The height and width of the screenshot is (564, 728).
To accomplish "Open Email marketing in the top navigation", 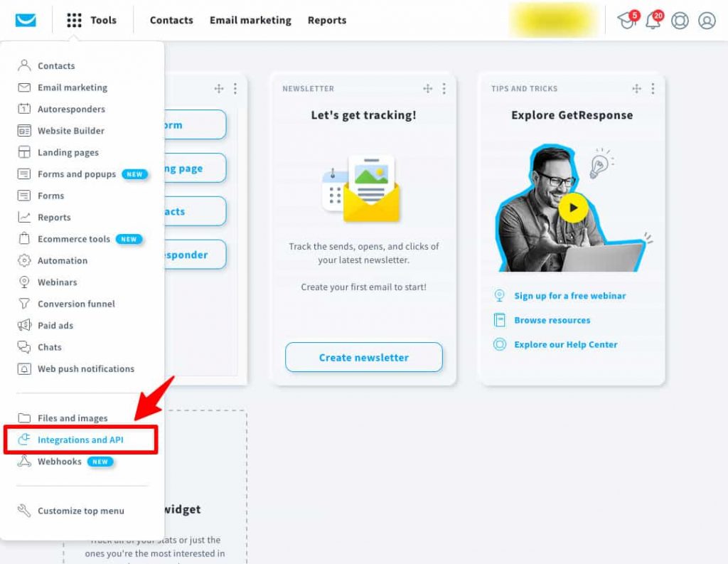I will click(x=250, y=20).
